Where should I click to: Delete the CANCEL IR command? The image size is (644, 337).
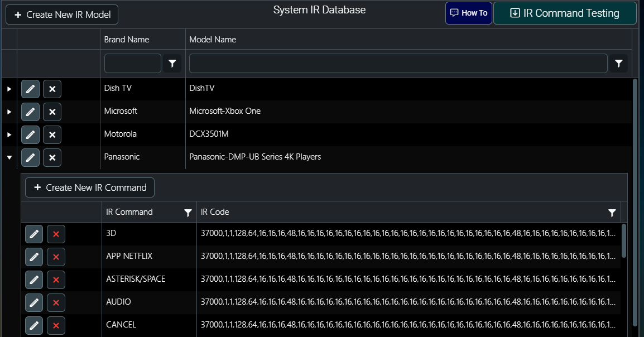click(56, 325)
